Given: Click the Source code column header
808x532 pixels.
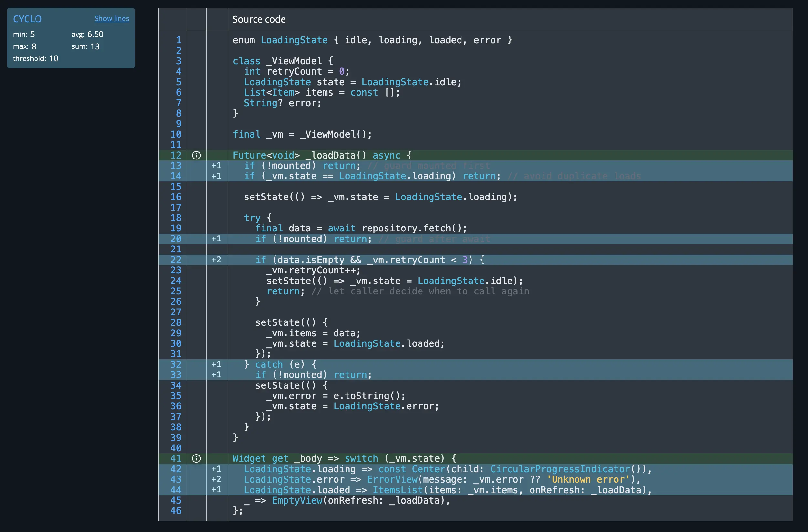Looking at the screenshot, I should point(259,19).
